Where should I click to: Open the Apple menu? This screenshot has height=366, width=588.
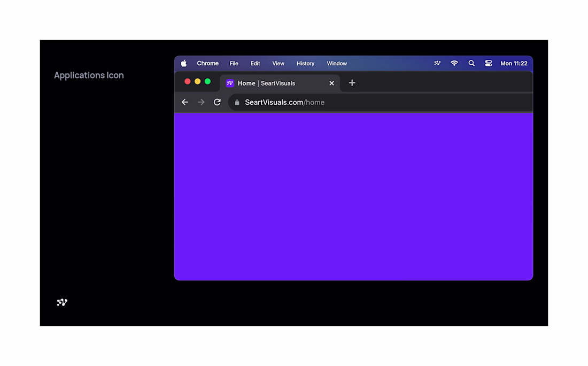(x=184, y=64)
